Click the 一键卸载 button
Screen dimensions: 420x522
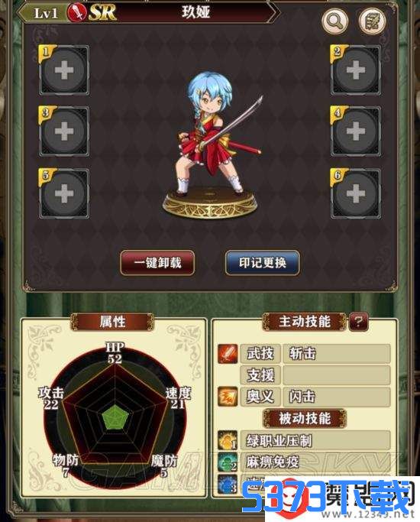[x=157, y=263]
